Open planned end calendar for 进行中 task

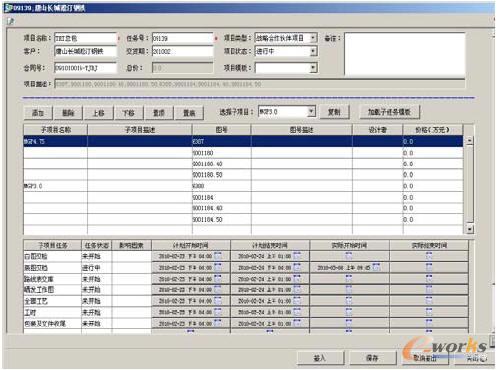coord(297,267)
